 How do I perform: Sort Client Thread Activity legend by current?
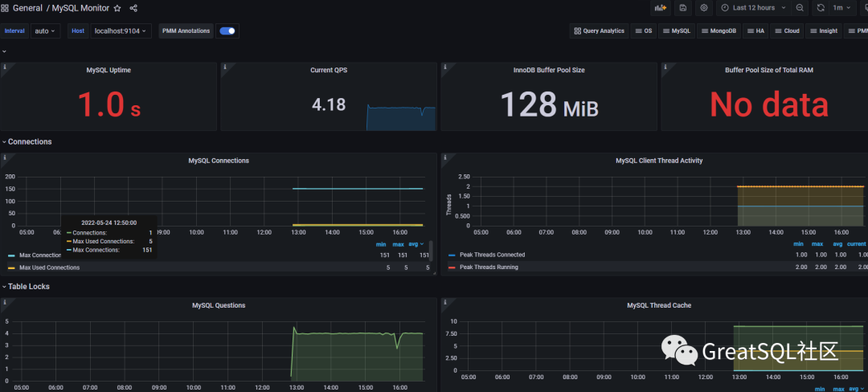[857, 244]
